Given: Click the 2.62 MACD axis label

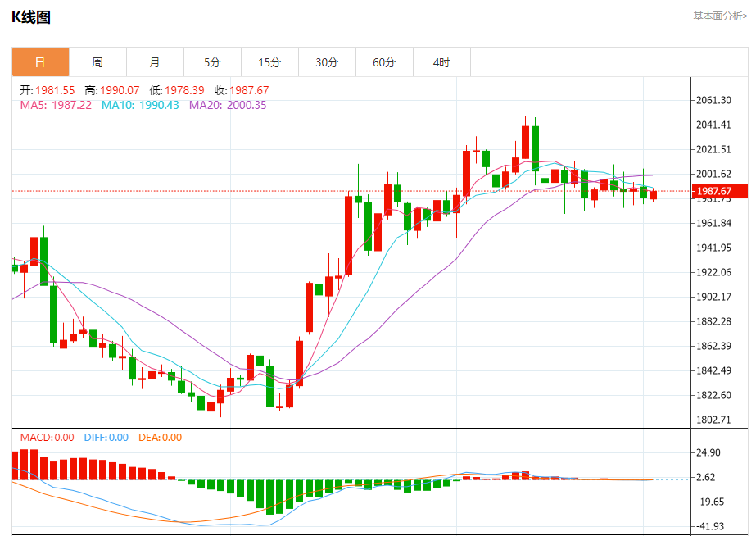Looking at the screenshot, I should pyautogui.click(x=706, y=477).
